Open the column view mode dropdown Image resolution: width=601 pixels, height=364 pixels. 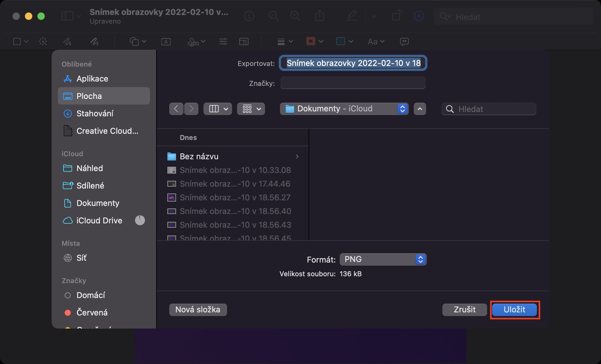217,109
